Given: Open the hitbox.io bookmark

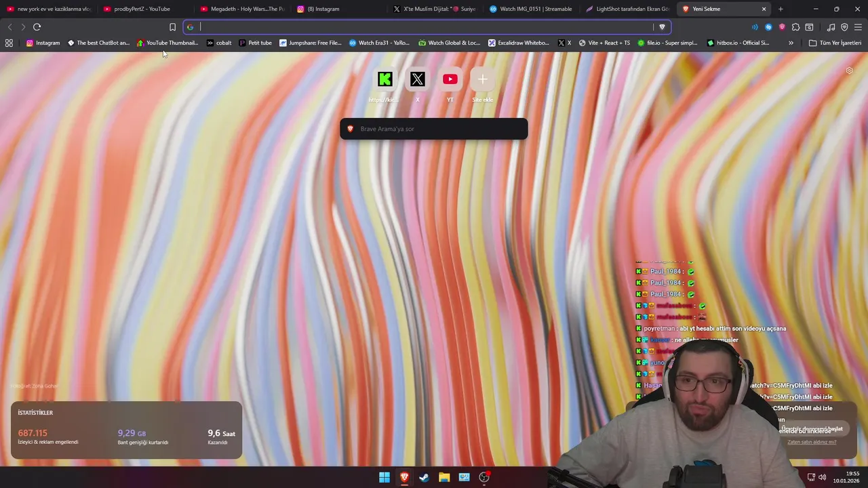Looking at the screenshot, I should click(x=738, y=43).
